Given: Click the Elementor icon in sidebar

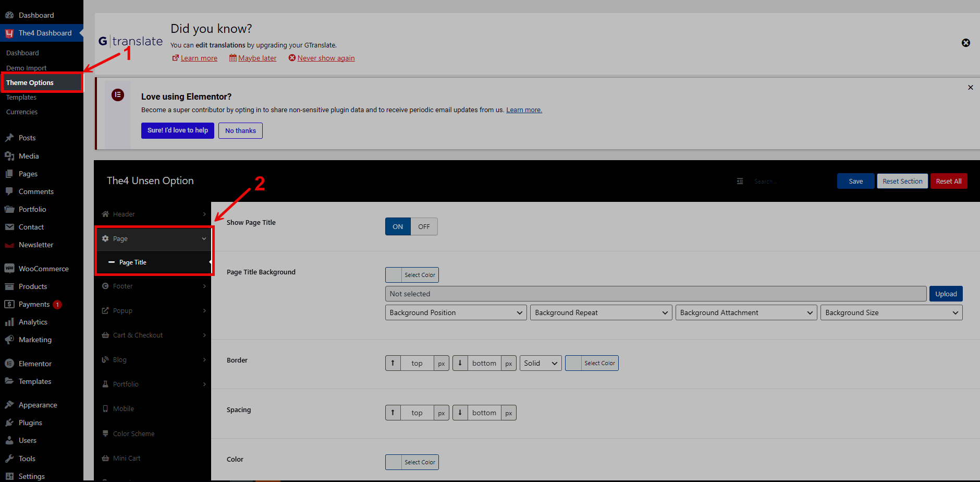Looking at the screenshot, I should (x=9, y=364).
